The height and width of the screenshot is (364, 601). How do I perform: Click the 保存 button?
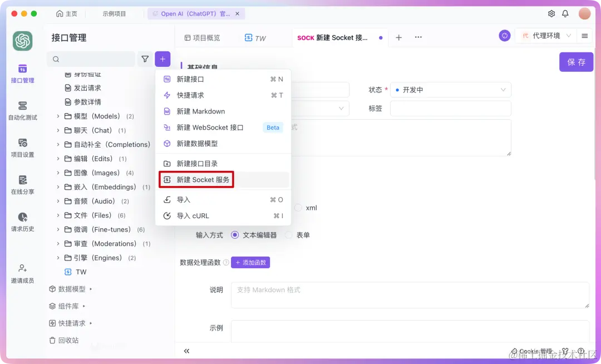pos(576,62)
